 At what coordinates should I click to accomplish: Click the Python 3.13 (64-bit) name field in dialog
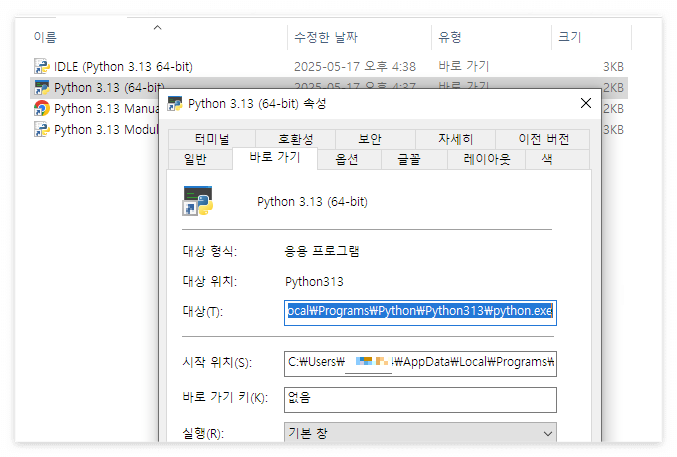click(312, 202)
